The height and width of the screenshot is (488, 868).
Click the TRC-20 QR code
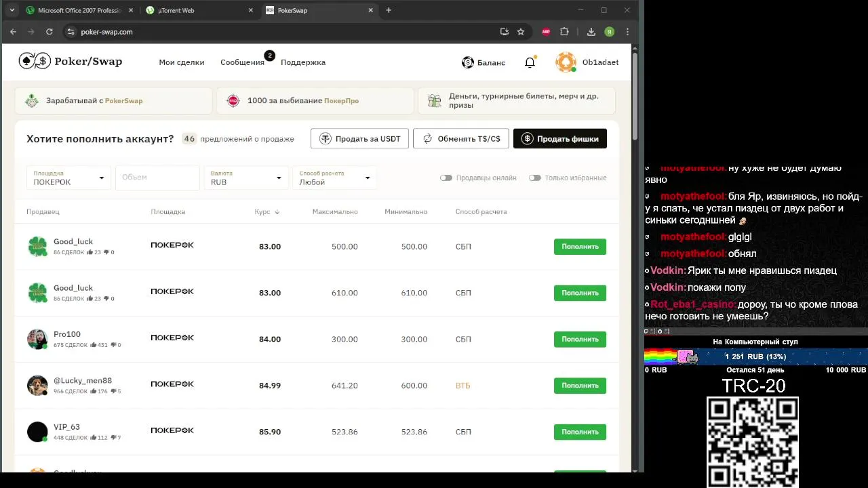point(752,442)
